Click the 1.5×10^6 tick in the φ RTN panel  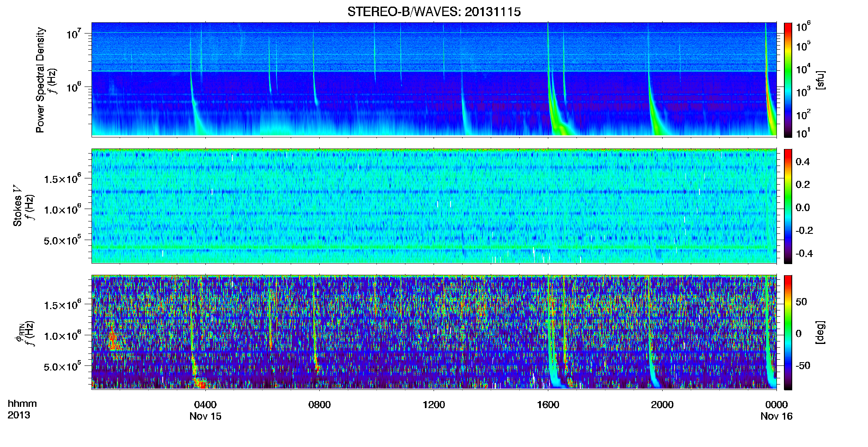tap(63, 305)
